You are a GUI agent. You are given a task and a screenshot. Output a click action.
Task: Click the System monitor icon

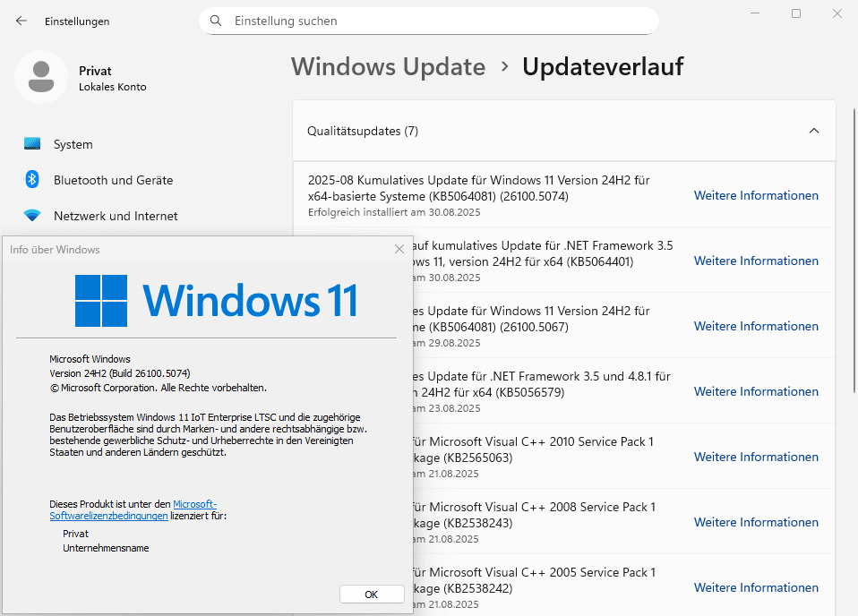coord(32,144)
